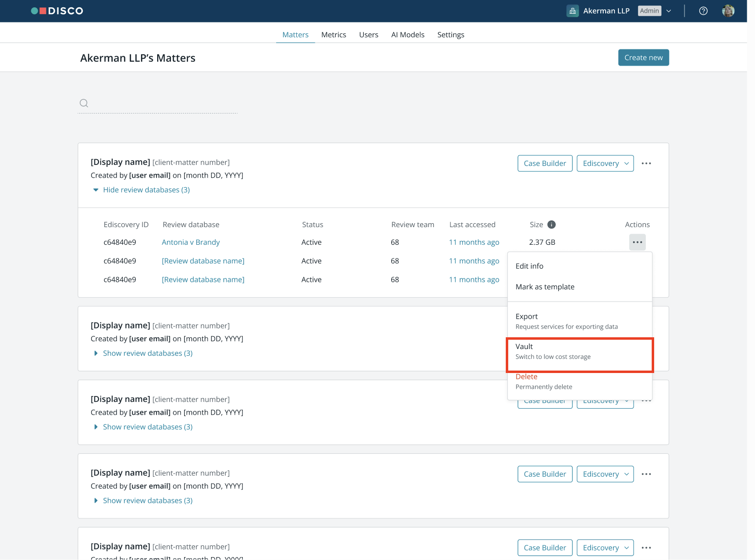Click the Ediscovery ID column header
This screenshot has width=755, height=560.
tap(126, 225)
